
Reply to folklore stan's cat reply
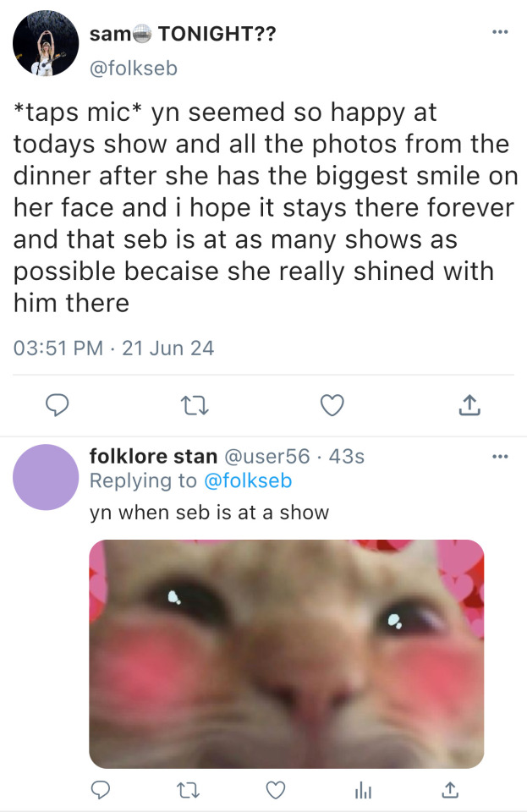coord(102,789)
